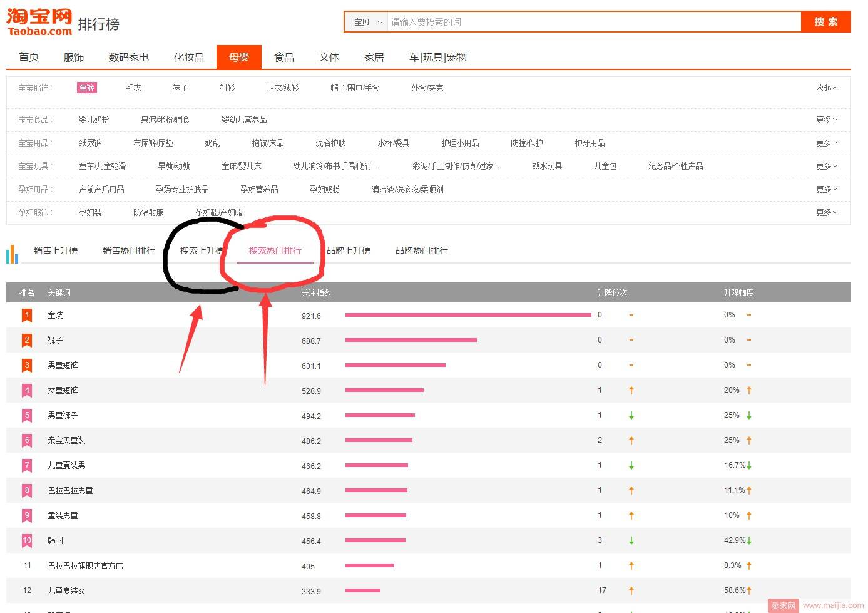Click the down arrow in 男童裤子 rank change
This screenshot has height=613, width=868.
pyautogui.click(x=631, y=415)
